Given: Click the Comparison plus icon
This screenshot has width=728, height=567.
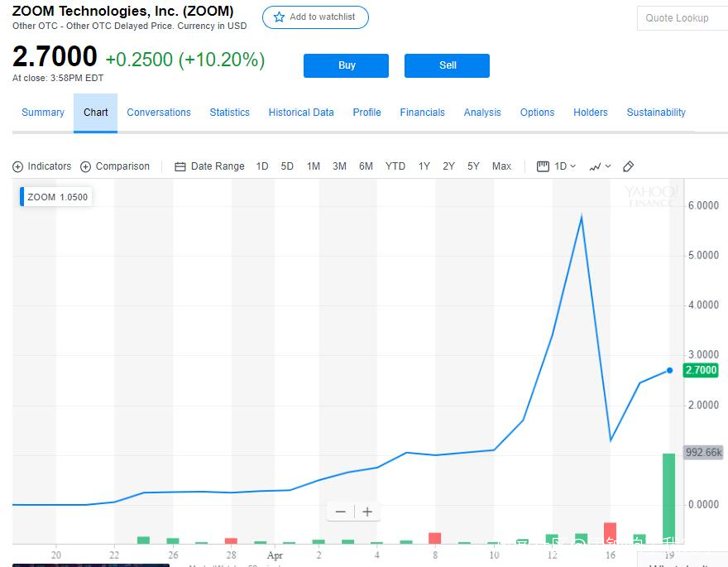Looking at the screenshot, I should [x=85, y=166].
